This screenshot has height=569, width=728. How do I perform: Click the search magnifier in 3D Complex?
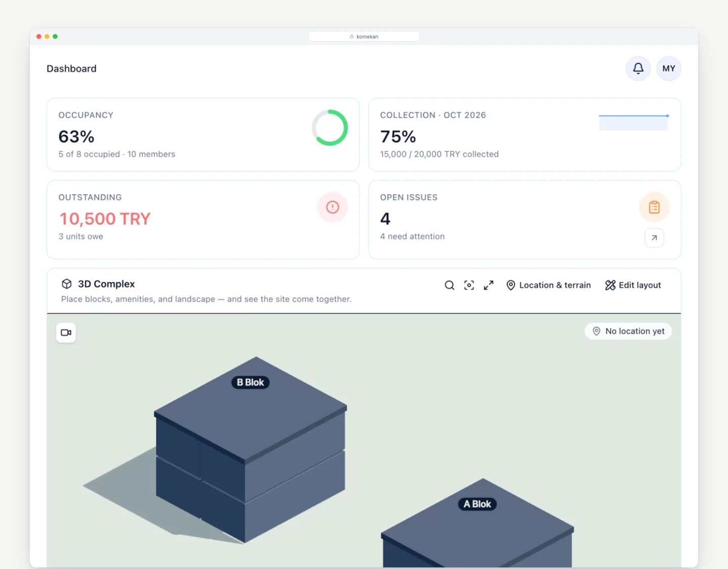pyautogui.click(x=449, y=285)
